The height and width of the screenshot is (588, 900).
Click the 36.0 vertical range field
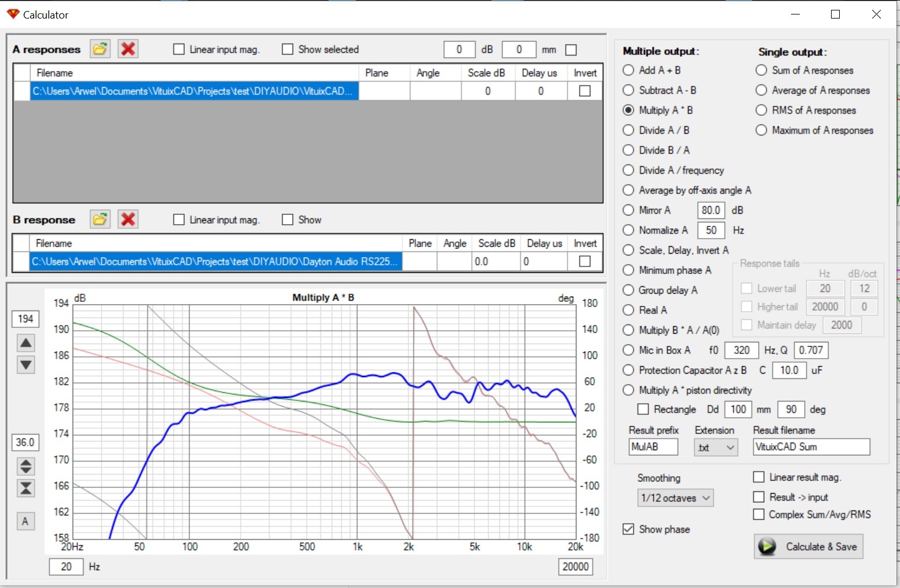tap(25, 442)
